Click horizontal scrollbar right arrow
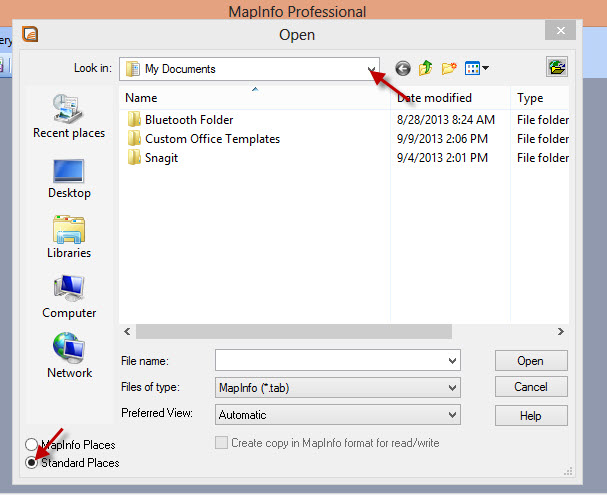Viewport: 607px width, 495px height. [561, 332]
